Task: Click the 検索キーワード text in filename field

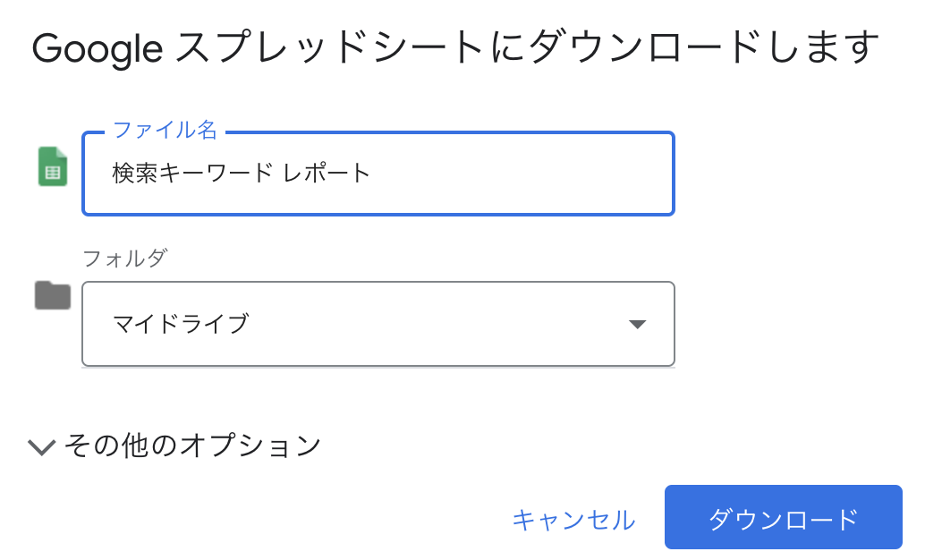Action: click(192, 173)
